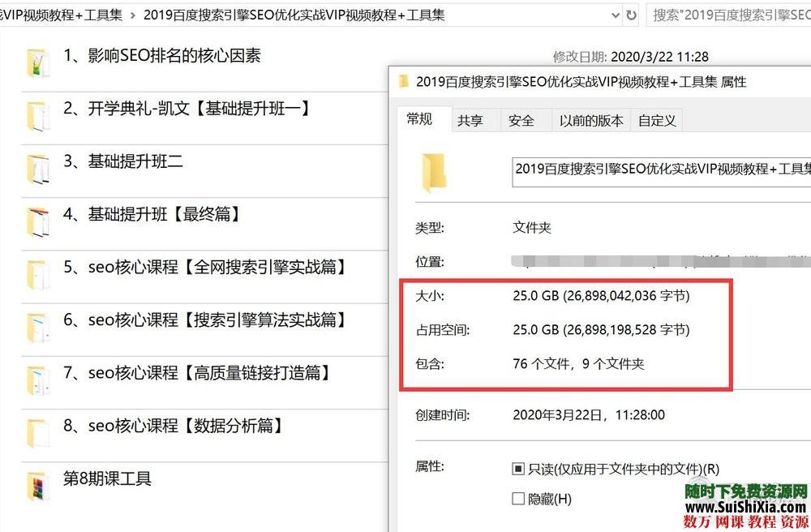Expand the first breadcrumb path chevron
811x532 pixels.
tap(131, 15)
